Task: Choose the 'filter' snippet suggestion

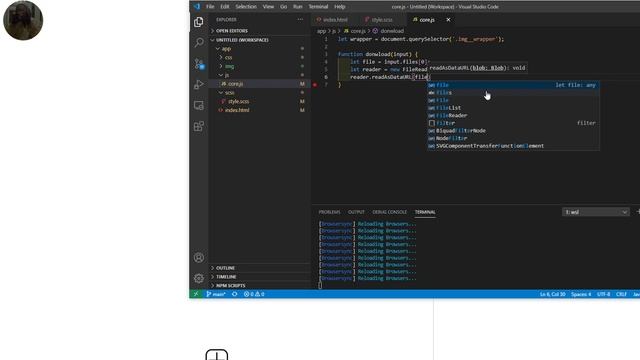Action: pos(513,123)
